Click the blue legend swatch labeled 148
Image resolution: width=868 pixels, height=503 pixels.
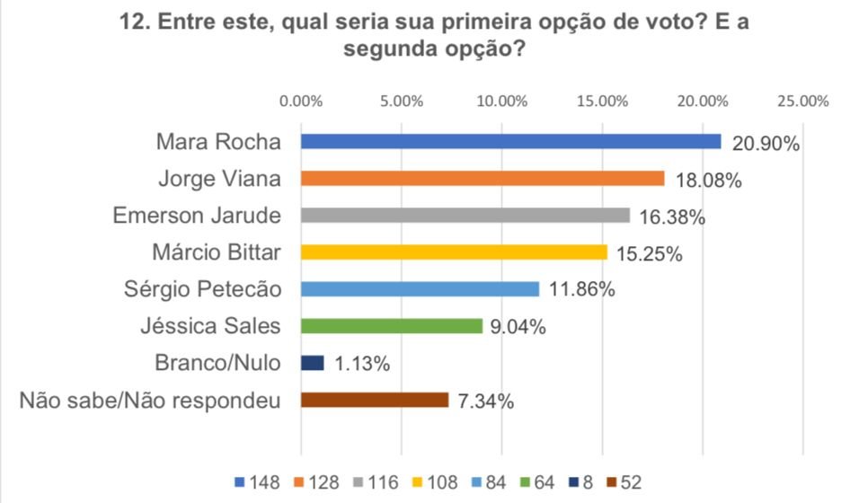pyautogui.click(x=237, y=483)
